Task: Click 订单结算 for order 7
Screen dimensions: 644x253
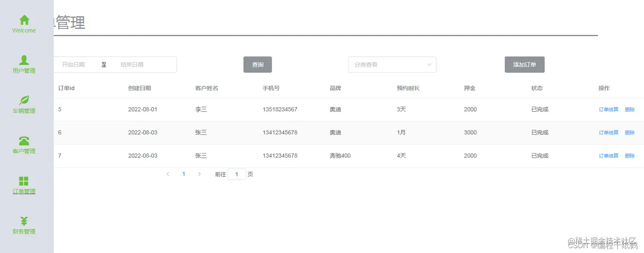Action: click(x=609, y=156)
